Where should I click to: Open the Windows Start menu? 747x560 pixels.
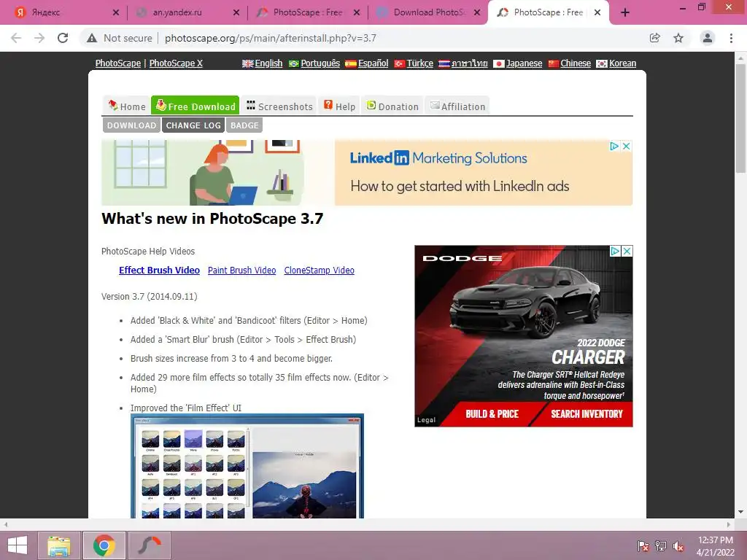(x=18, y=545)
